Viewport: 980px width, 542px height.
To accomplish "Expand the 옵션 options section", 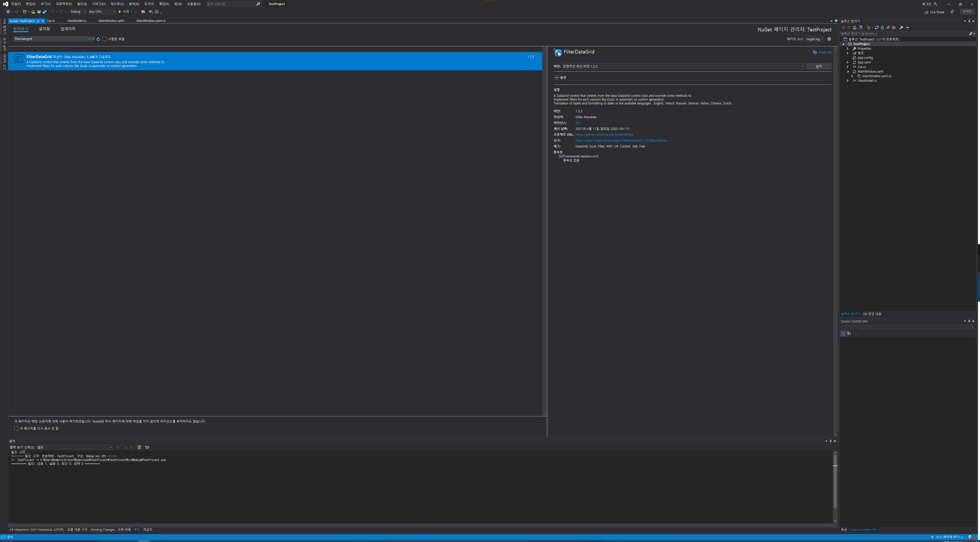I will tap(556, 78).
